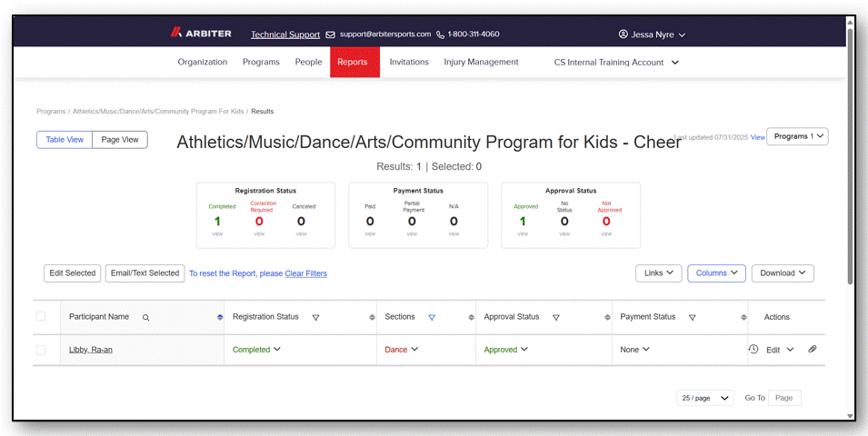868x436 pixels.
Task: Click the vertical page scrollbar
Action: pyautogui.click(x=851, y=155)
